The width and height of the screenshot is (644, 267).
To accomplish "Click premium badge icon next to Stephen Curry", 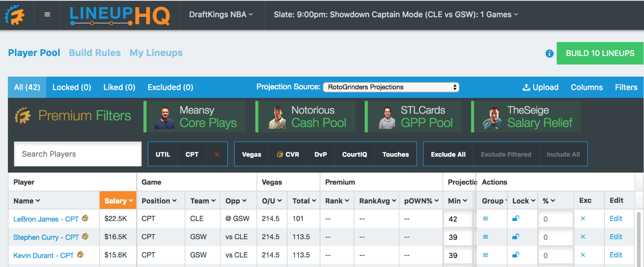I will tap(85, 236).
